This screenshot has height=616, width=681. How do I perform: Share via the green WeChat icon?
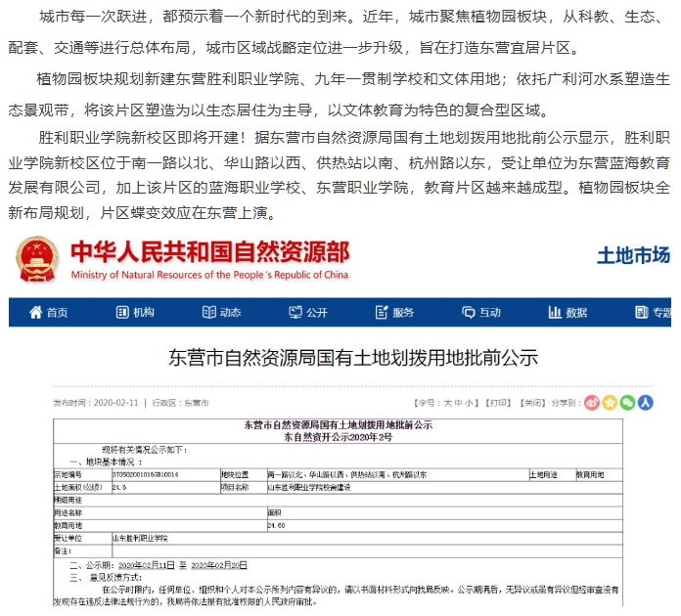click(627, 403)
